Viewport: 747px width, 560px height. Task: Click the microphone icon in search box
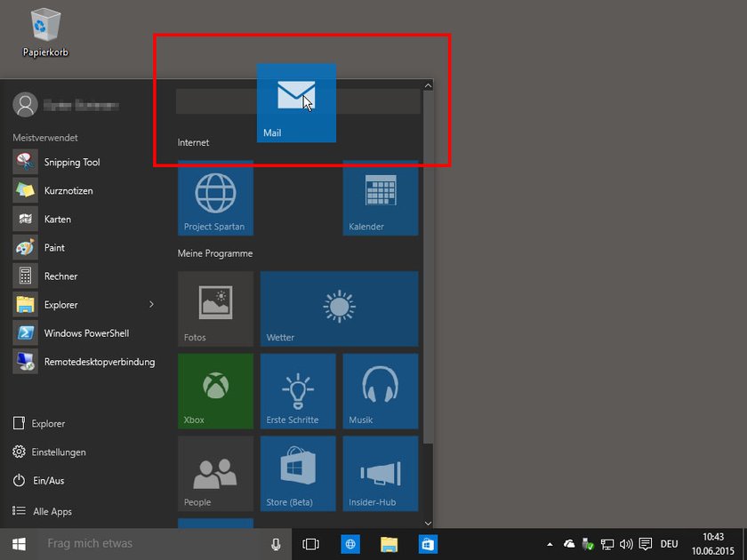276,544
